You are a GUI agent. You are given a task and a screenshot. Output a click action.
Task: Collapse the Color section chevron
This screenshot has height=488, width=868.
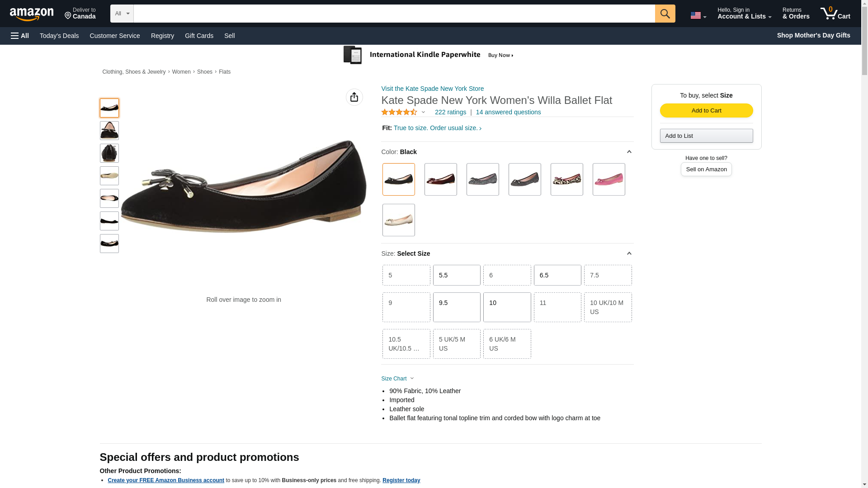tap(629, 152)
